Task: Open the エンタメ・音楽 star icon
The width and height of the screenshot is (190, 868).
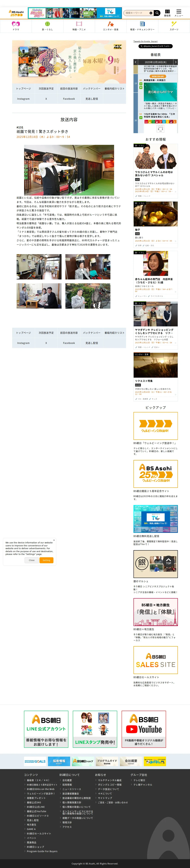Action: click(x=111, y=24)
